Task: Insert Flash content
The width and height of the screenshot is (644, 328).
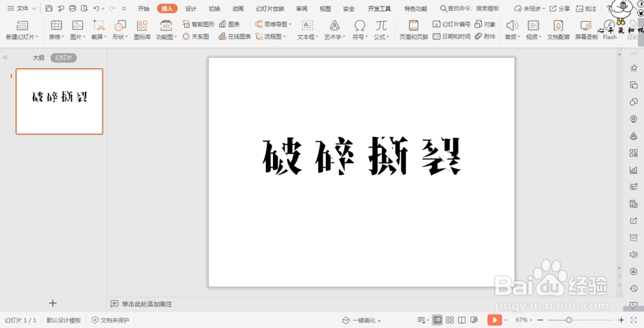Action: [x=609, y=30]
